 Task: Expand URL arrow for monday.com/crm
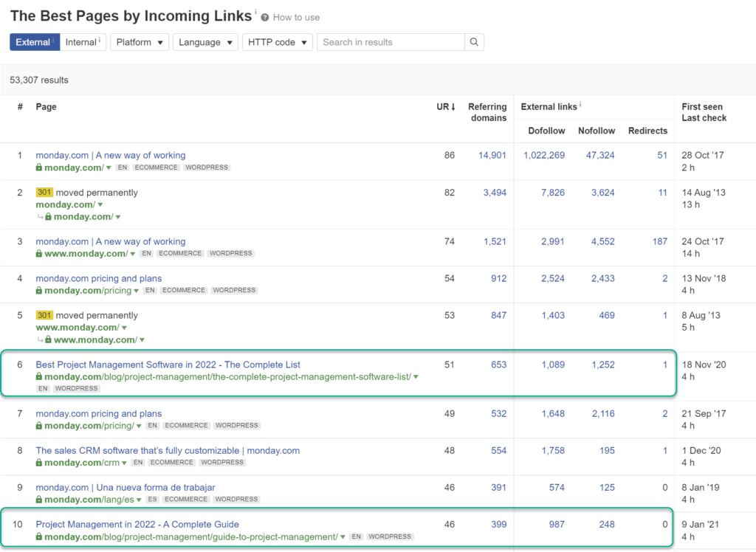point(124,463)
